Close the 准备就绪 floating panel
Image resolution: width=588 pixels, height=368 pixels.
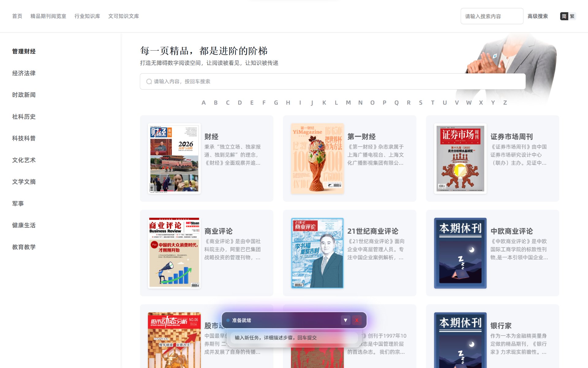click(356, 320)
